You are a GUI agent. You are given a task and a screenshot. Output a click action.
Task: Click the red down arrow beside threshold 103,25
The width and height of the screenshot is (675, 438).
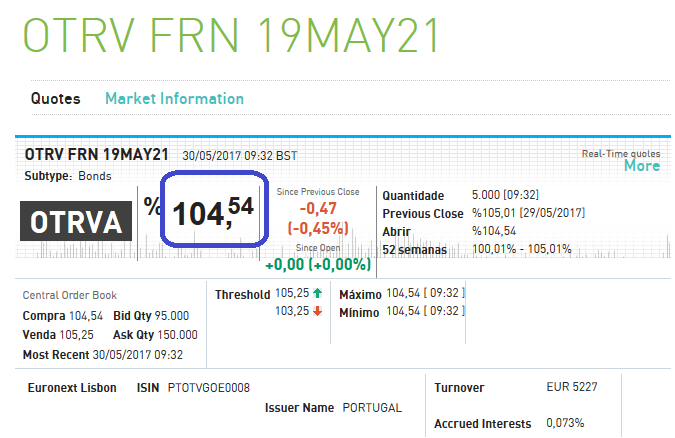(317, 311)
